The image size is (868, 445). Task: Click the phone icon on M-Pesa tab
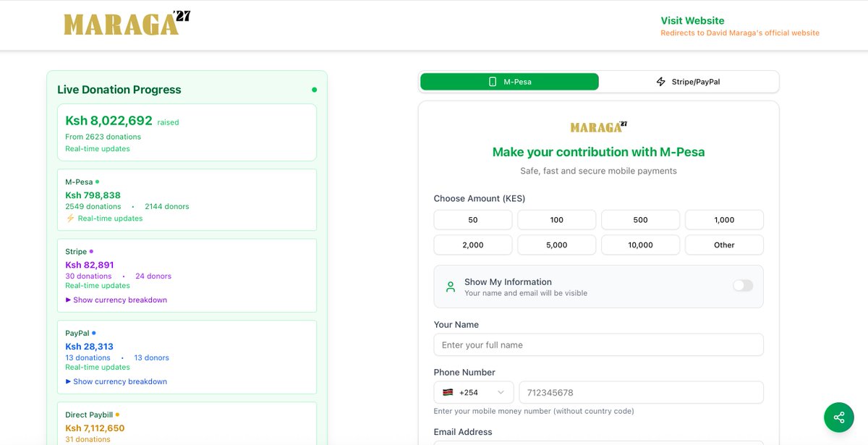493,82
